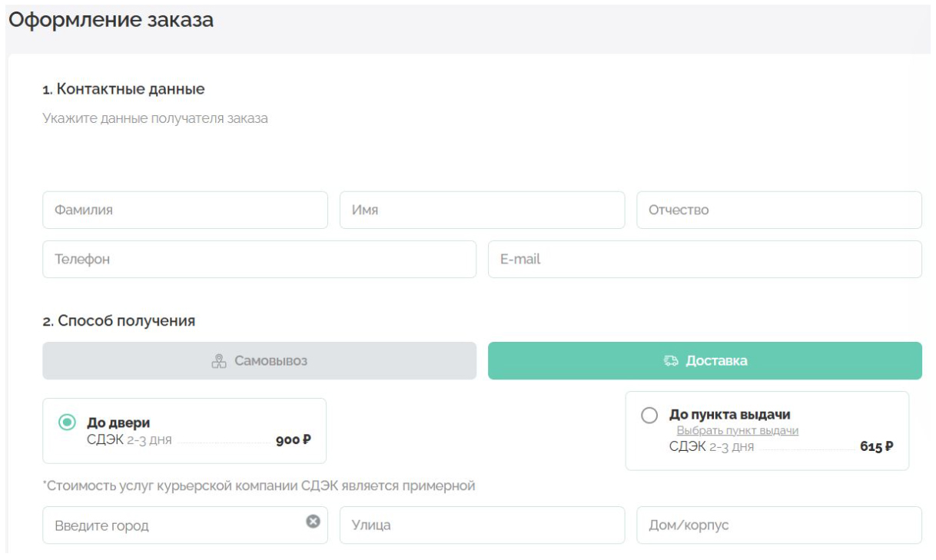Click the 900 ₽ door delivery price
The image size is (936, 560).
coord(293,440)
